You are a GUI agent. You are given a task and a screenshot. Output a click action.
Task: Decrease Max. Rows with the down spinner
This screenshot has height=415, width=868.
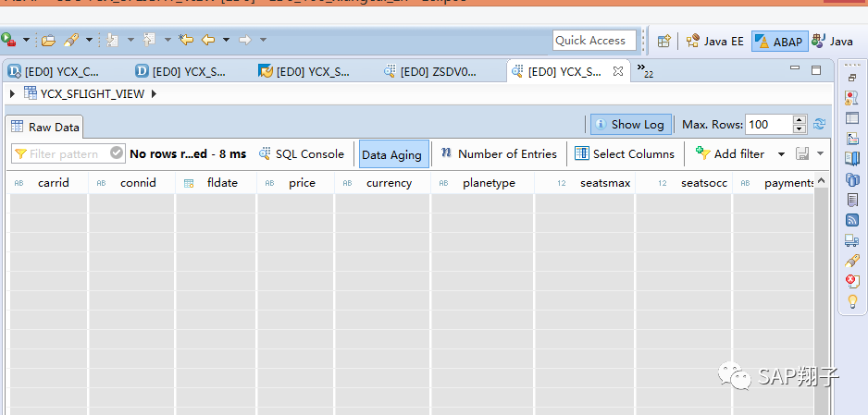tap(800, 129)
